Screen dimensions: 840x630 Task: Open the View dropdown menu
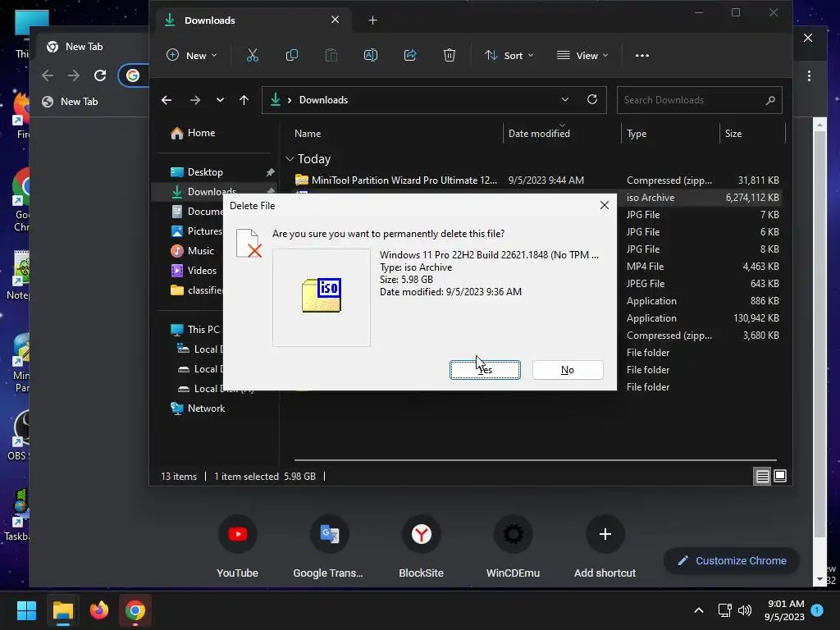[x=583, y=55]
